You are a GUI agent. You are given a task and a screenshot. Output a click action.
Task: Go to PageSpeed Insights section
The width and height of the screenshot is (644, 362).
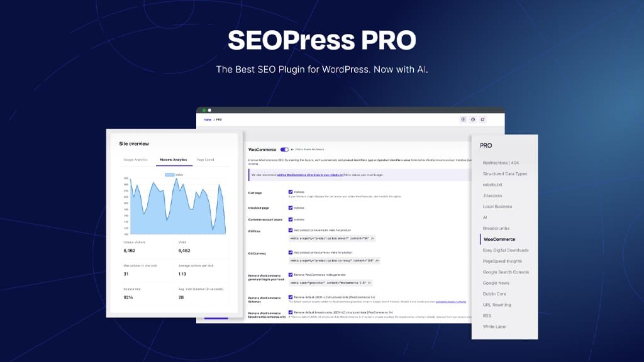(x=502, y=261)
